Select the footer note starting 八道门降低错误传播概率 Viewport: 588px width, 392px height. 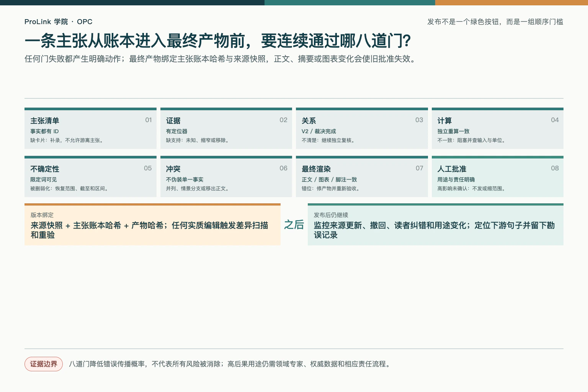pos(230,364)
